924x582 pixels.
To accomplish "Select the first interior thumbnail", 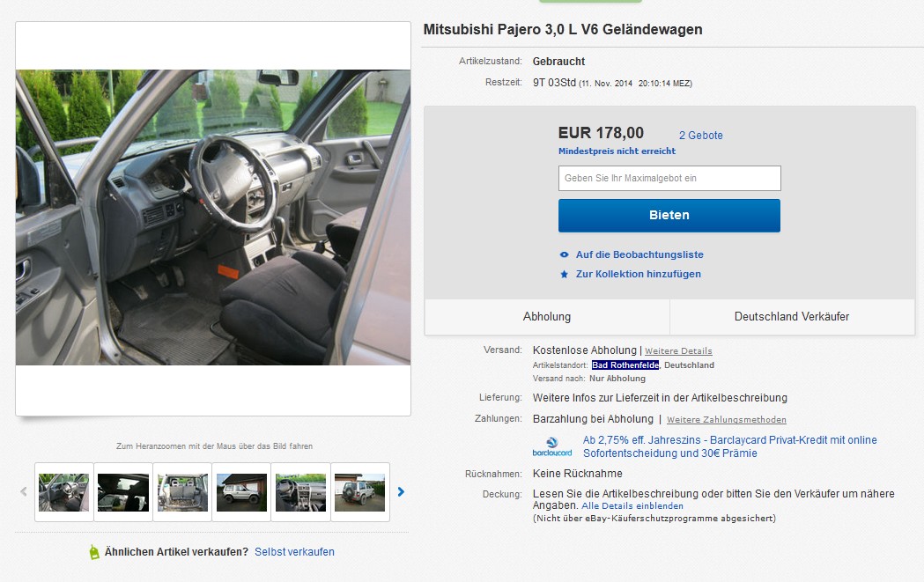I will click(x=63, y=492).
